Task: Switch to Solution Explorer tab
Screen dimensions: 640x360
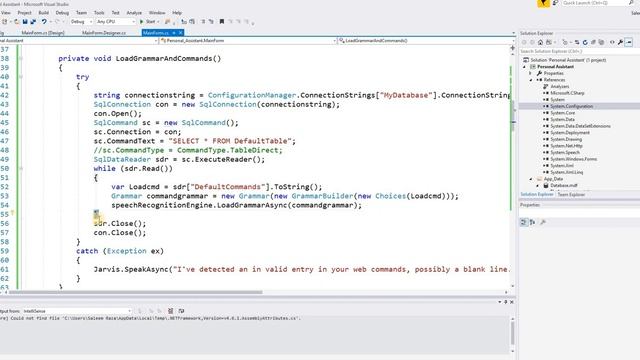Action: point(537,195)
